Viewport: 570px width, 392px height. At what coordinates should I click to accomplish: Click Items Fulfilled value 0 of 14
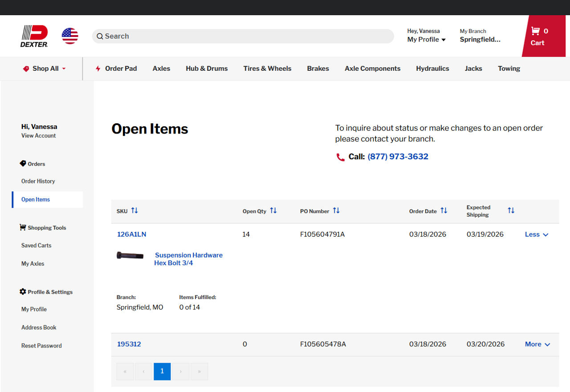point(190,307)
